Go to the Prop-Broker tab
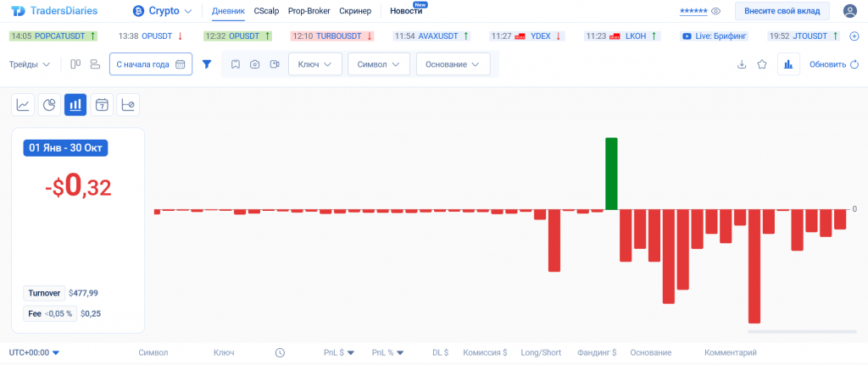Viewport: 868px width, 365px height. [309, 10]
